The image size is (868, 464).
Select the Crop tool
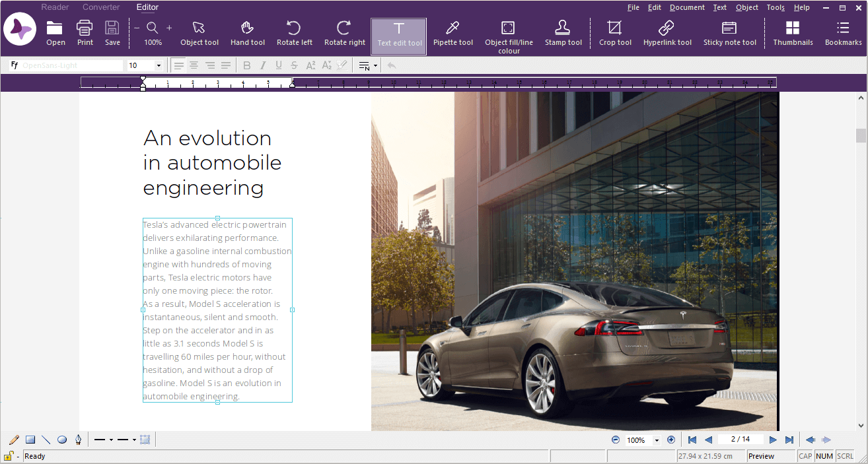pyautogui.click(x=615, y=33)
